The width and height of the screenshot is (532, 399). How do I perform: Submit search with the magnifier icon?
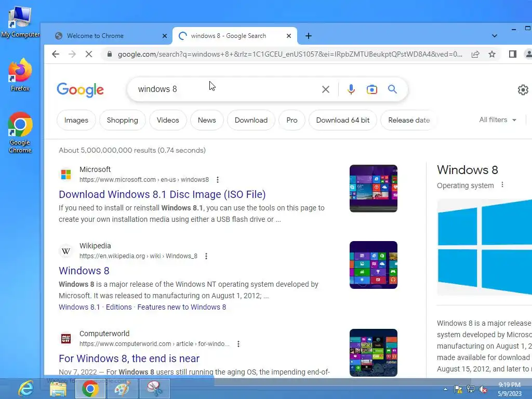click(393, 89)
